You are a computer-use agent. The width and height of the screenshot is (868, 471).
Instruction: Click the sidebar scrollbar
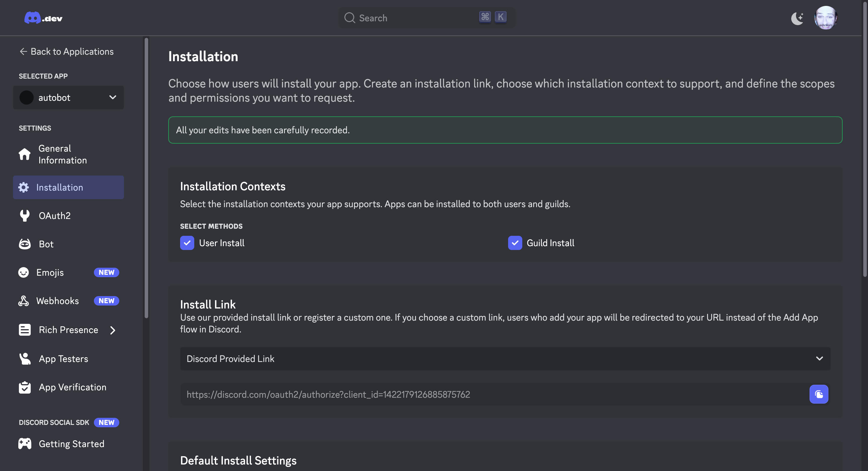pyautogui.click(x=146, y=178)
